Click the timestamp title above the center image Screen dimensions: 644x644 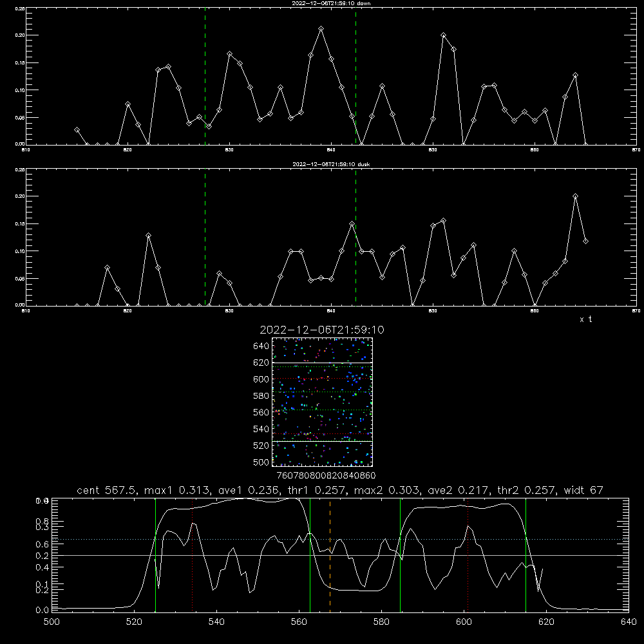coord(322,330)
